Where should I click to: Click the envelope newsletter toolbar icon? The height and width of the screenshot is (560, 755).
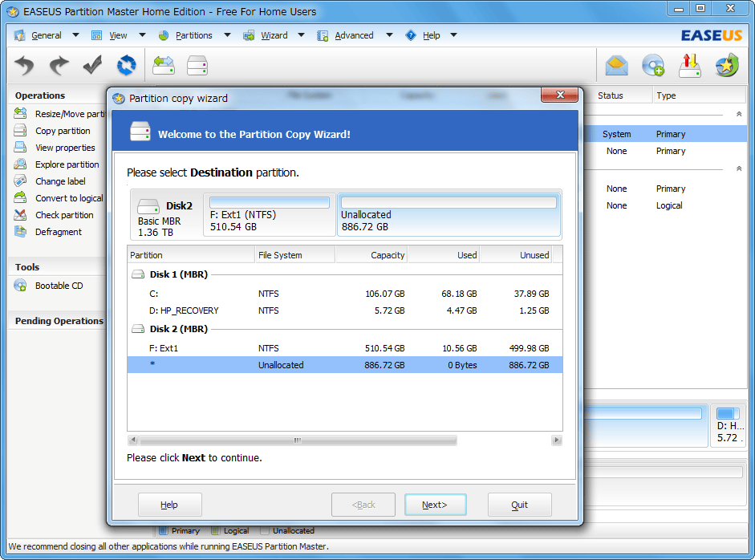point(616,66)
